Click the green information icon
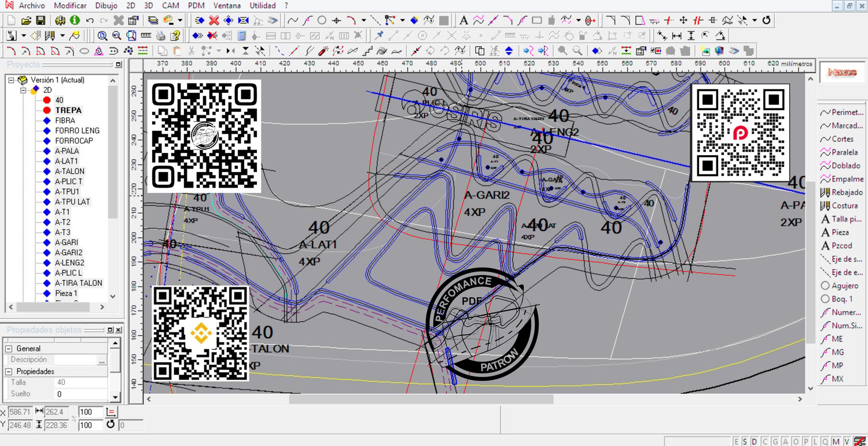868x446 pixels. (75, 20)
